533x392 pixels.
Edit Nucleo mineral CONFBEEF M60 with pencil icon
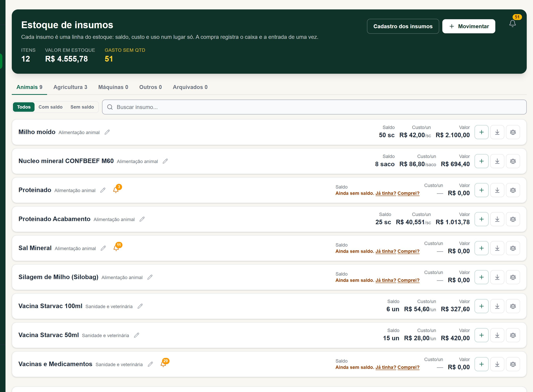click(165, 161)
